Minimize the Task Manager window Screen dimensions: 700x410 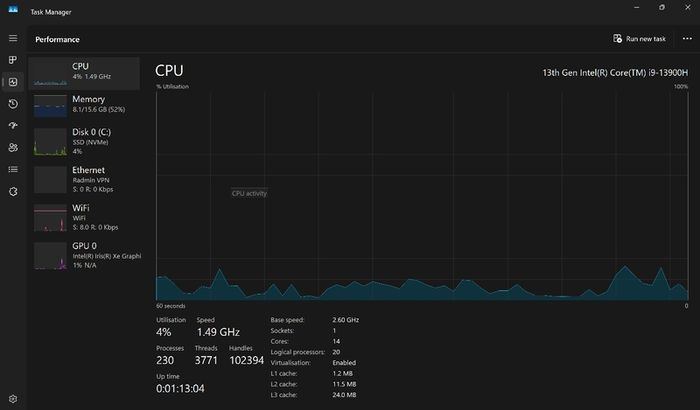pyautogui.click(x=637, y=8)
